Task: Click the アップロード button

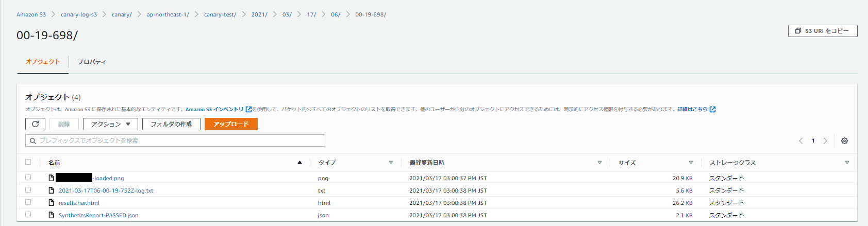Action: (231, 124)
